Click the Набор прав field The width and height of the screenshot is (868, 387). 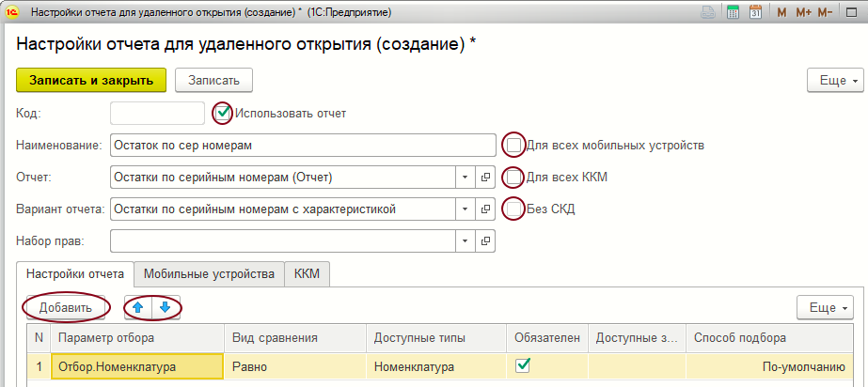pyautogui.click(x=283, y=241)
